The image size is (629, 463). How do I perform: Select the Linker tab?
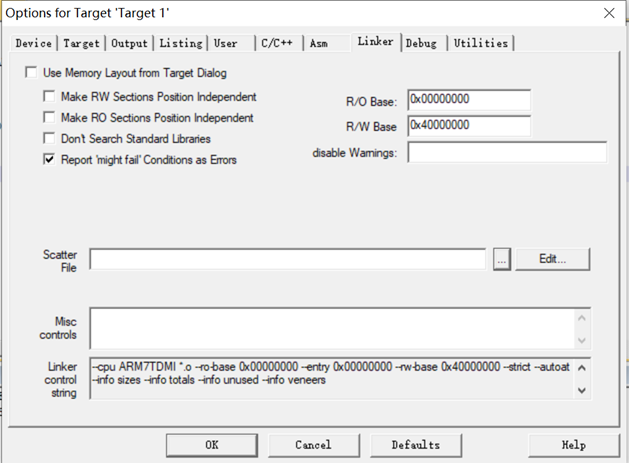(x=375, y=41)
